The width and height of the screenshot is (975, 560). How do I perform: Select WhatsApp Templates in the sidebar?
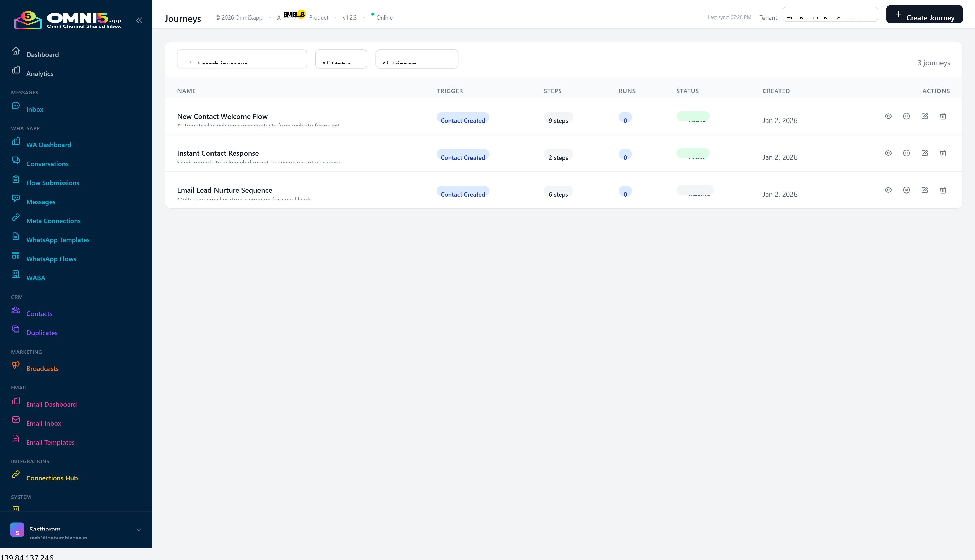[x=58, y=240]
